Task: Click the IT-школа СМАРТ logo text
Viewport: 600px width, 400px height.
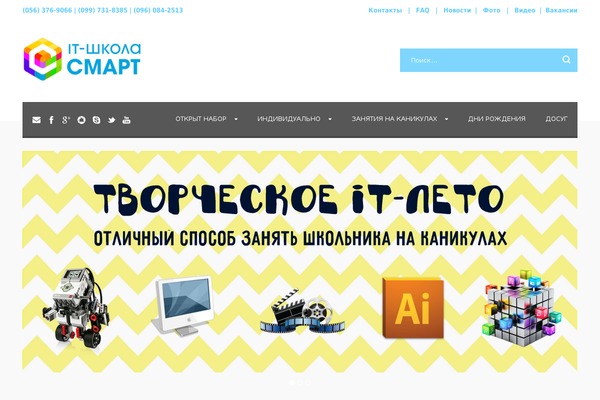Action: [104, 59]
